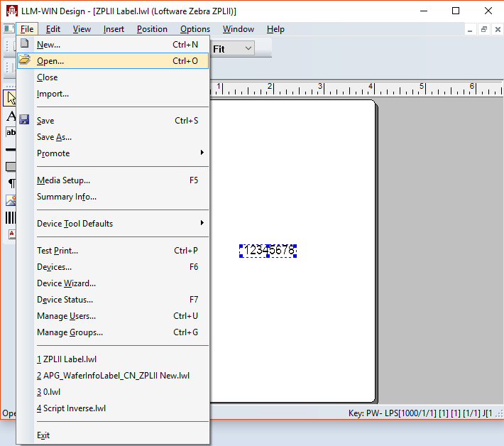The width and height of the screenshot is (504, 446).
Task: Close the inner label document window
Action: pyautogui.click(x=498, y=30)
